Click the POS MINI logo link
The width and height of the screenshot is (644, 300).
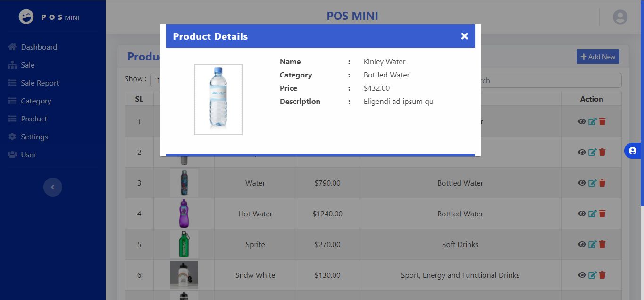(x=49, y=17)
